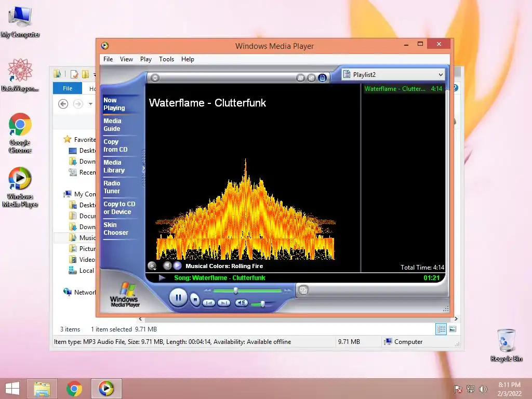This screenshot has width=532, height=399.
Task: Hide the playlist pane with the blue button
Action: click(x=322, y=78)
